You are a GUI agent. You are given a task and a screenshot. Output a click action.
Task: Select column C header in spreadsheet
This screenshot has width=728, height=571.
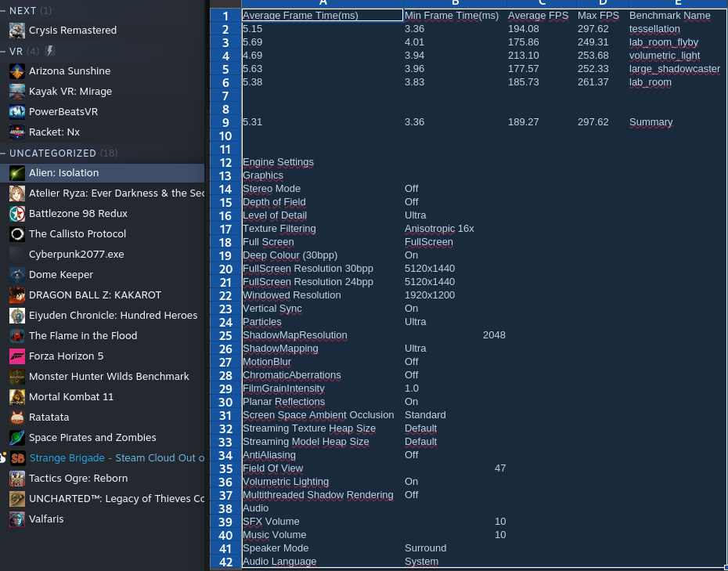click(539, 3)
